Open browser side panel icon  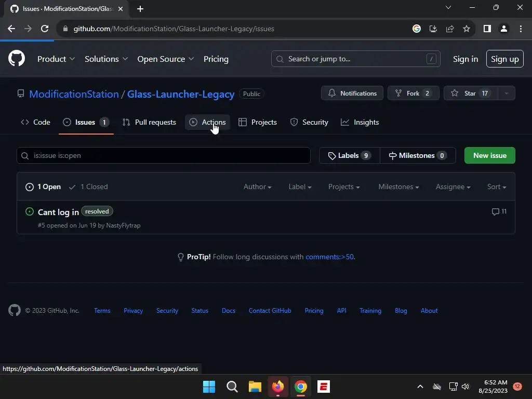coord(487,29)
